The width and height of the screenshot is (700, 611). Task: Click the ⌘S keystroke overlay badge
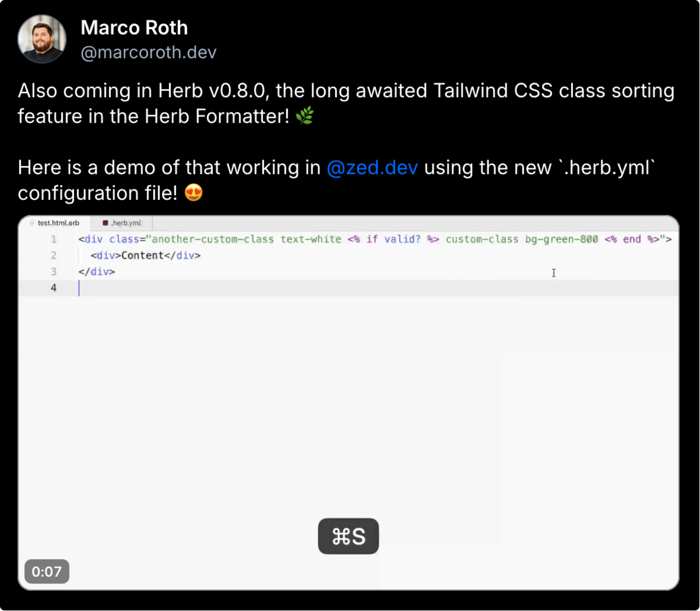point(348,536)
